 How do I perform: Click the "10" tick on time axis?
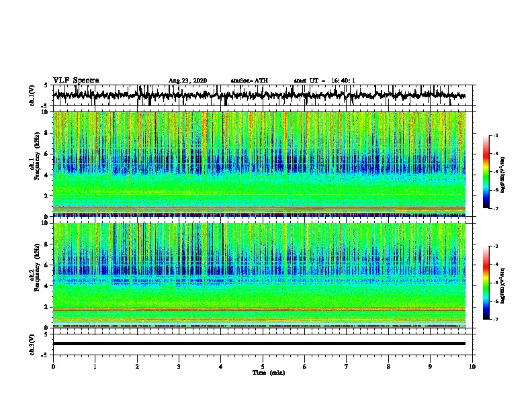click(x=472, y=367)
